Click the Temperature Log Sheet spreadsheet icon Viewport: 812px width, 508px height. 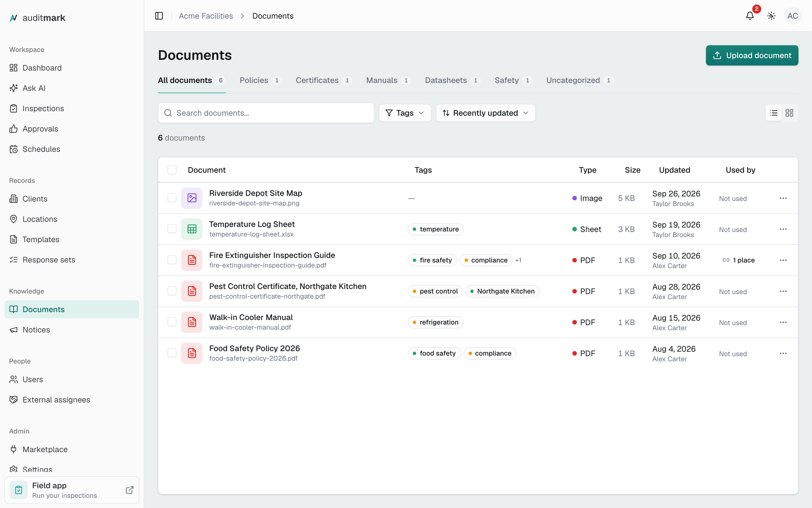192,229
